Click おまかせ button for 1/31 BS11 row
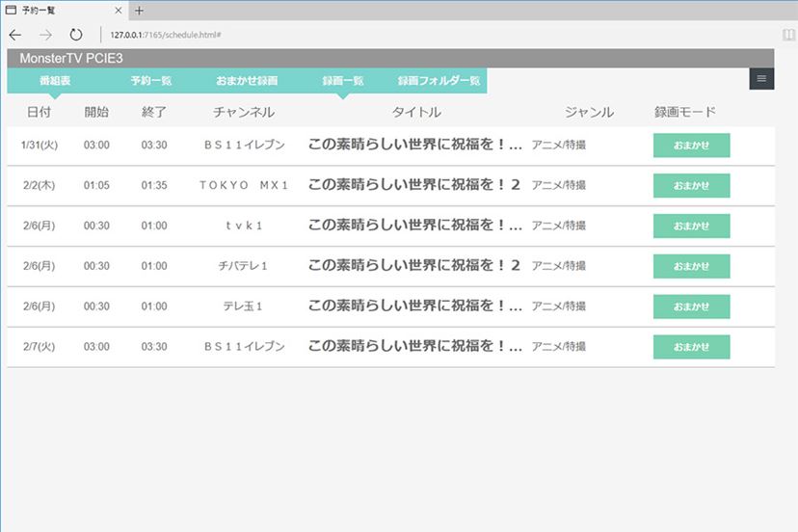Viewport: 798px width, 532px height. click(691, 146)
